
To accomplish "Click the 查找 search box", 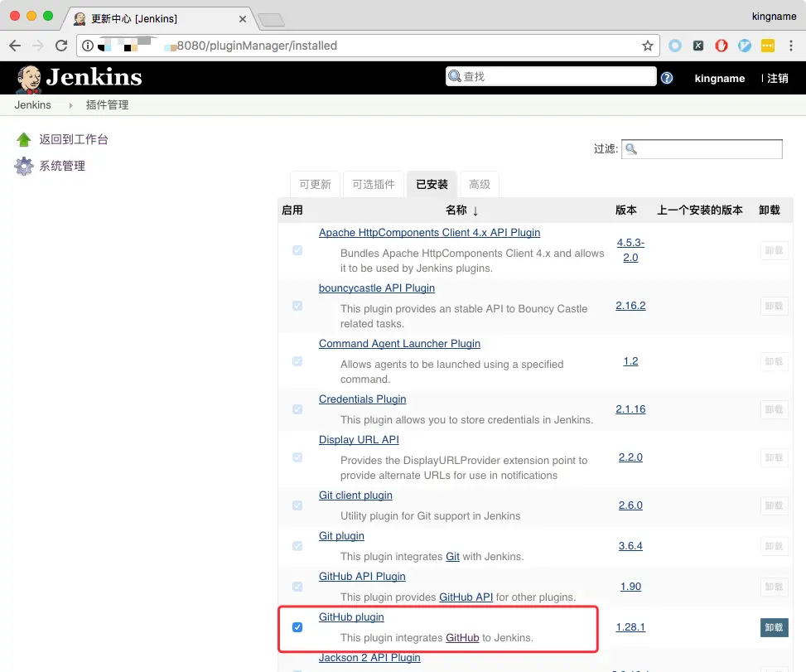I will [551, 76].
